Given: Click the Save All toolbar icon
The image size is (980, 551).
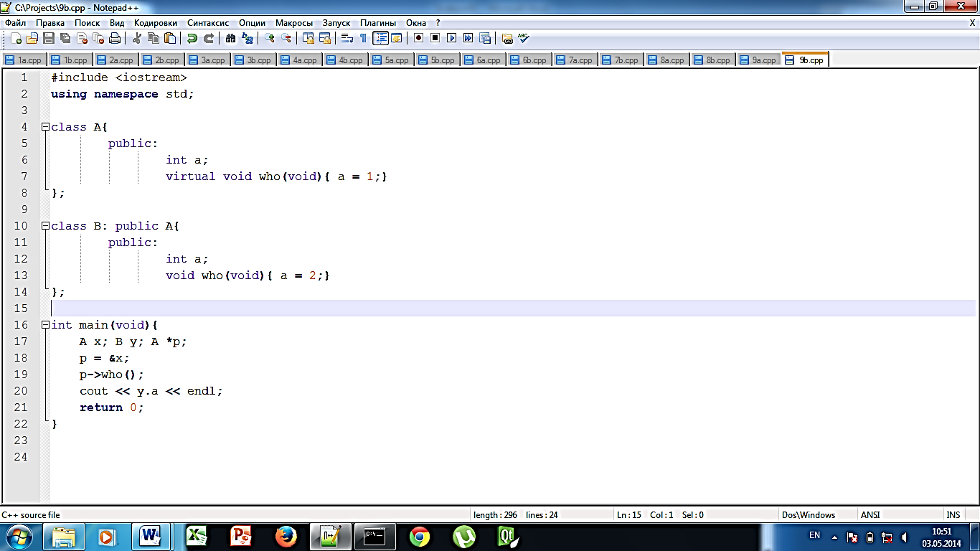Looking at the screenshot, I should point(65,38).
